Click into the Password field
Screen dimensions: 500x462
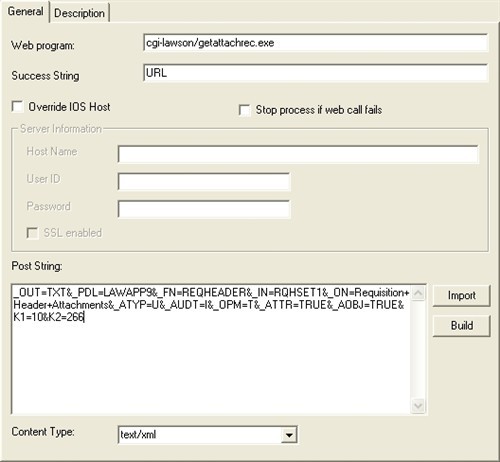[204, 209]
